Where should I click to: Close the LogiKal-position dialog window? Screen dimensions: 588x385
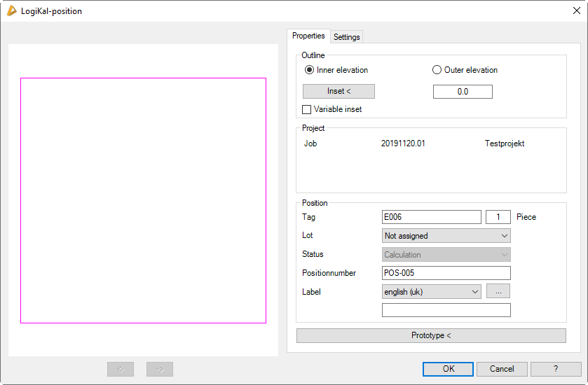(x=576, y=10)
